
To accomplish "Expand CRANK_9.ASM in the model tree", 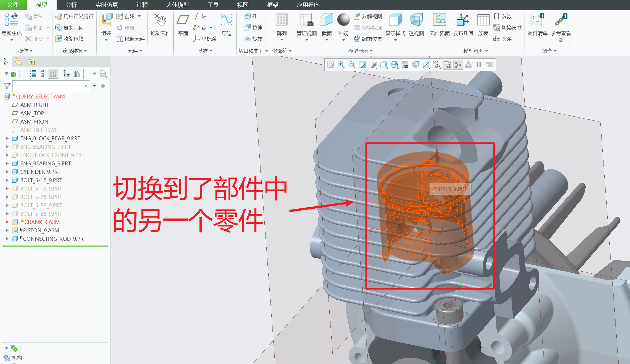I will pyautogui.click(x=7, y=222).
